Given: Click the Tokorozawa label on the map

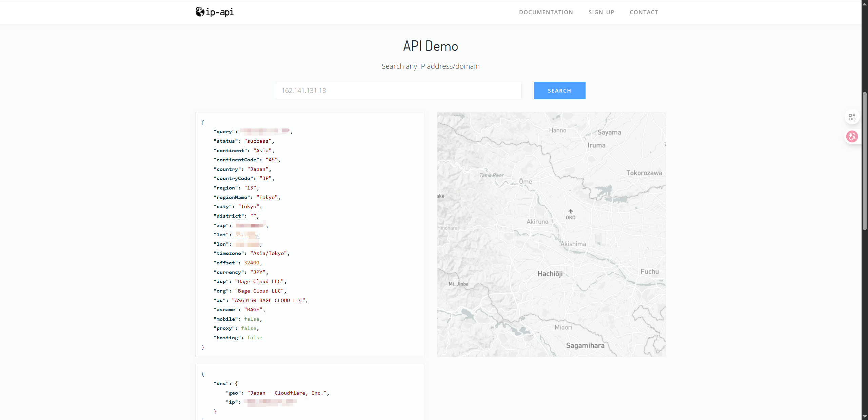Looking at the screenshot, I should point(644,173).
